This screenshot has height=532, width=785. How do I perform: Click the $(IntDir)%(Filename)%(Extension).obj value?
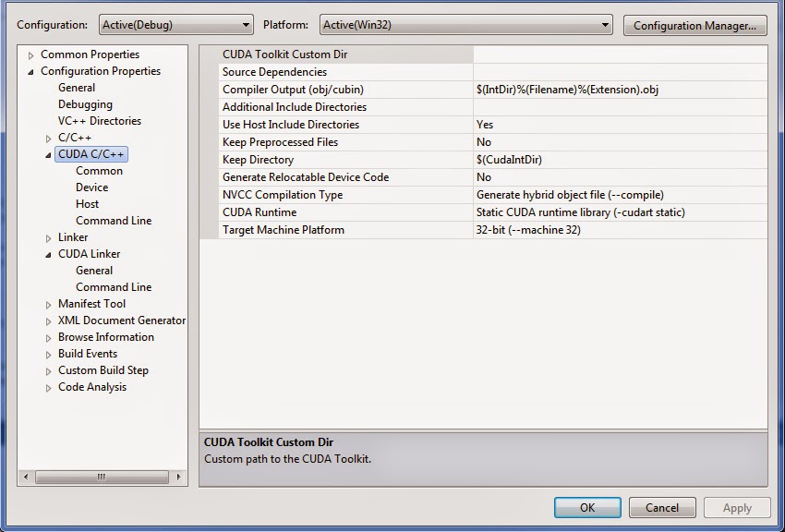567,90
